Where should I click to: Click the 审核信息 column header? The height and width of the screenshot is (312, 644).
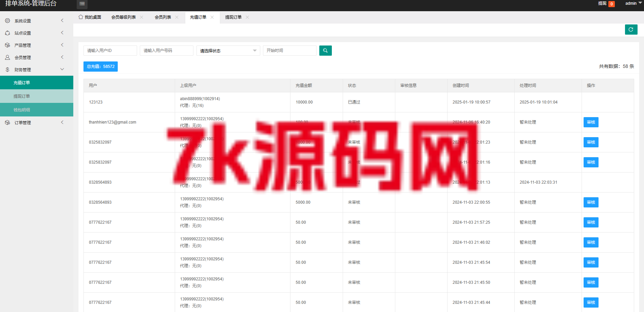[x=409, y=86]
